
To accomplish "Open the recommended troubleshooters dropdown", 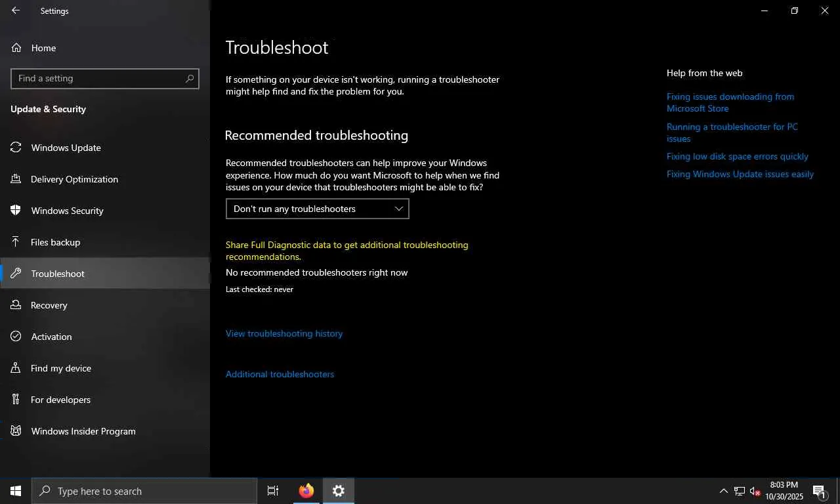I will coord(317,209).
